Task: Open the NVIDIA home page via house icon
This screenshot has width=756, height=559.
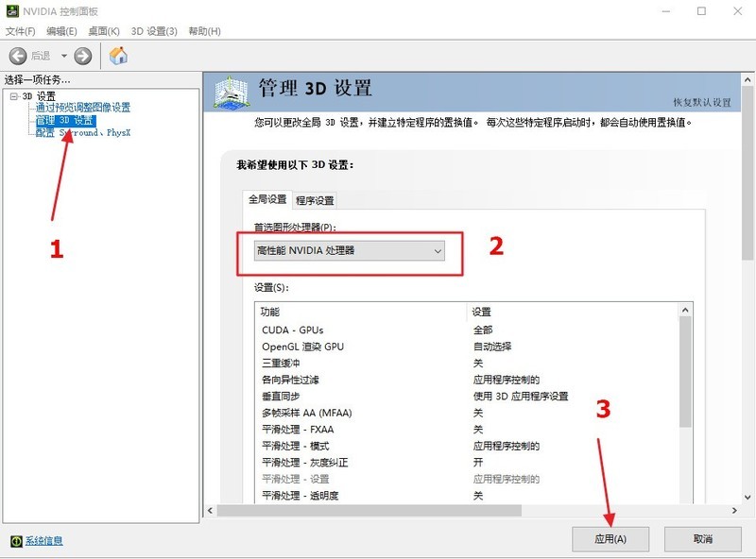Action: pos(118,55)
